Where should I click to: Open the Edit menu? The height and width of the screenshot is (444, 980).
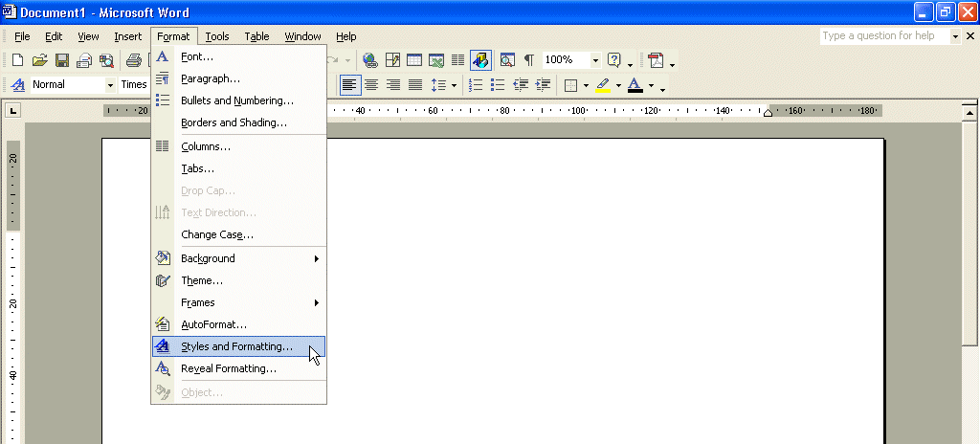click(54, 36)
